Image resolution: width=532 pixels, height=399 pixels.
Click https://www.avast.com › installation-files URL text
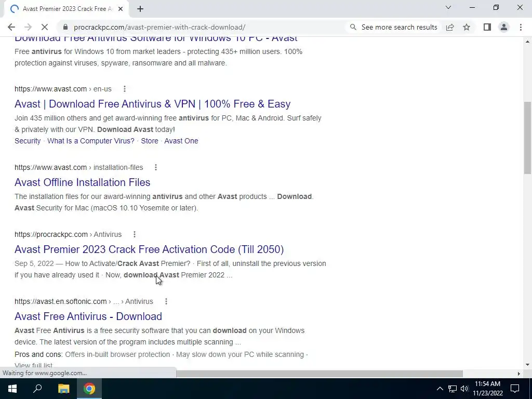pos(79,167)
